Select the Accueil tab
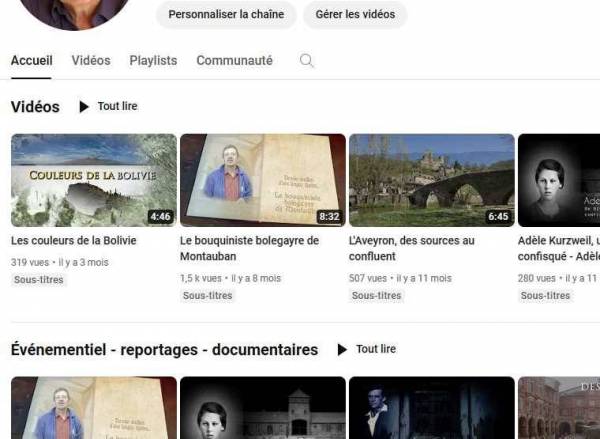The width and height of the screenshot is (600, 439). [31, 61]
